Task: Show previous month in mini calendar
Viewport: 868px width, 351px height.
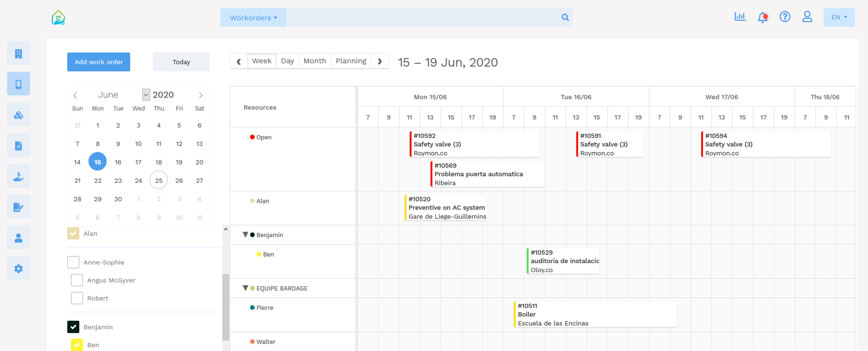Action: click(75, 95)
